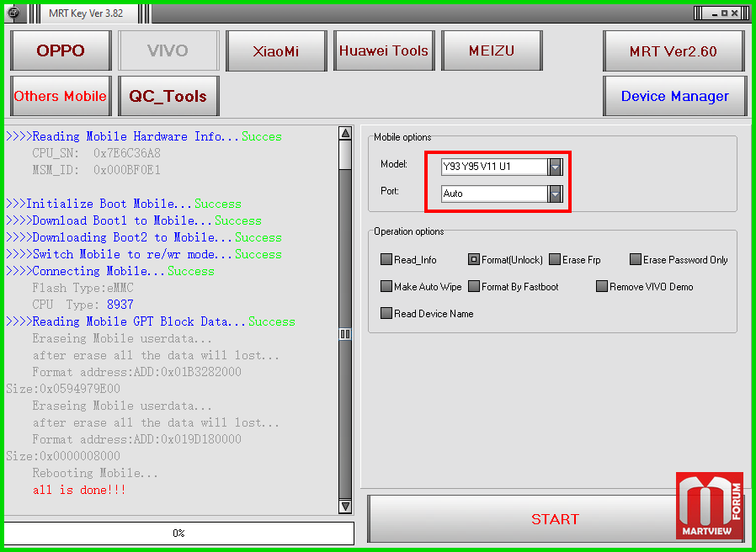
Task: Select the MRT Key Ver 3.82 tab
Action: (86, 13)
